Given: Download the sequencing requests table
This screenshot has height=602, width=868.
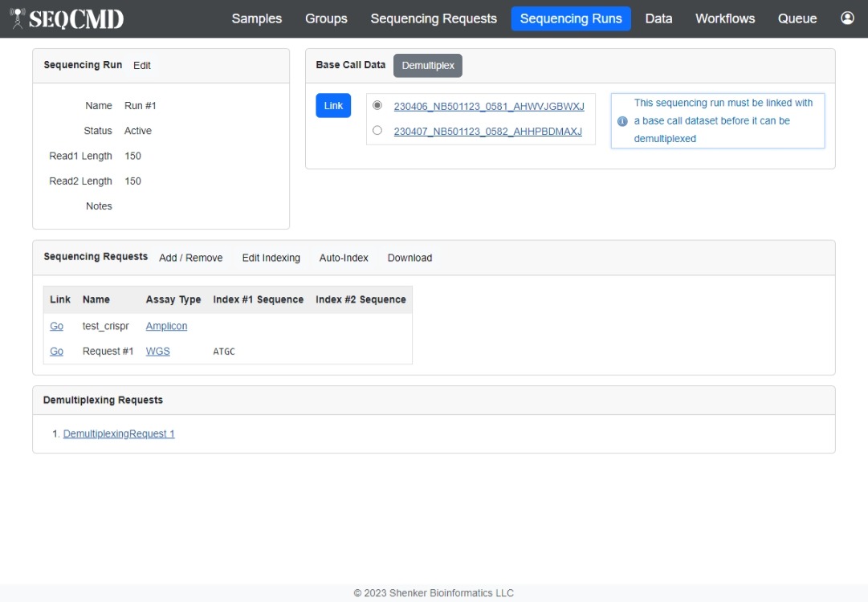Looking at the screenshot, I should (410, 258).
